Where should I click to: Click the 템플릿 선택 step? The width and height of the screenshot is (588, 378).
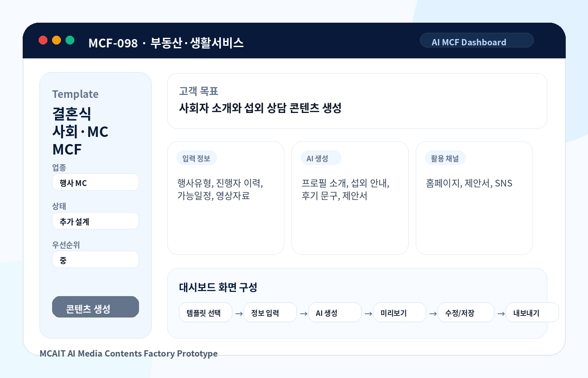coord(205,312)
